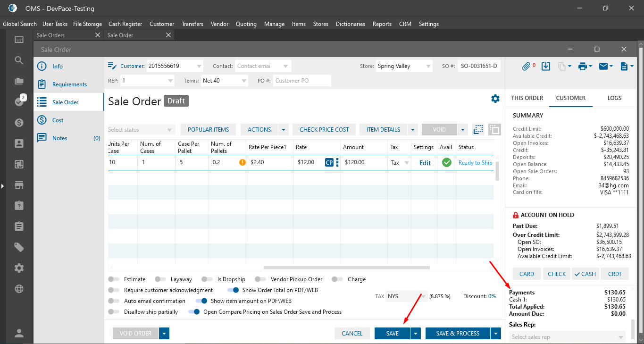Click the download arrow box icon

click(546, 67)
